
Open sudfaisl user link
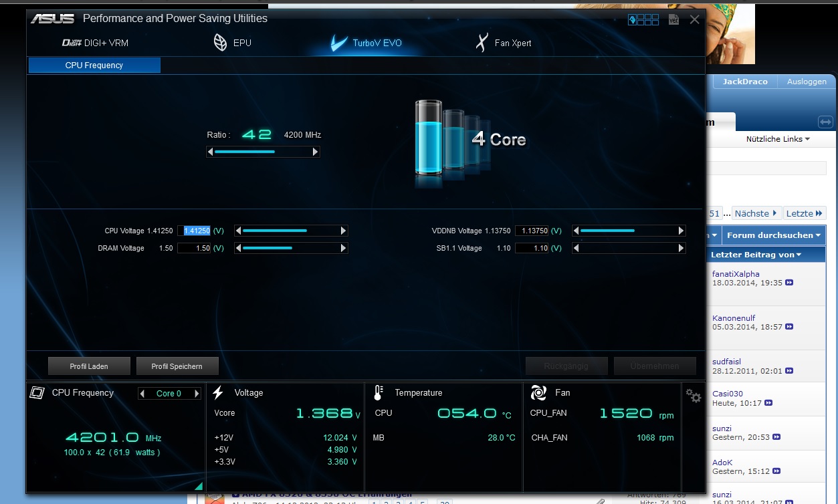tap(726, 362)
